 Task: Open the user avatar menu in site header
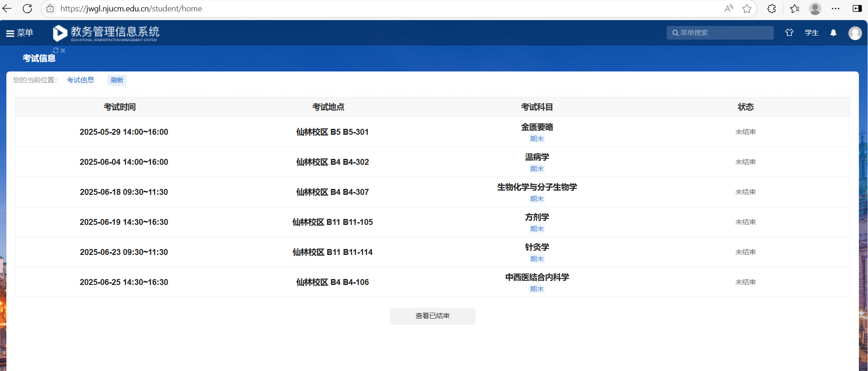(855, 33)
